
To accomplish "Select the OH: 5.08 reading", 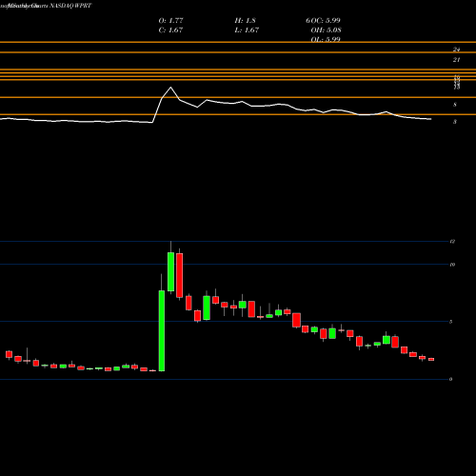I will point(326,30).
